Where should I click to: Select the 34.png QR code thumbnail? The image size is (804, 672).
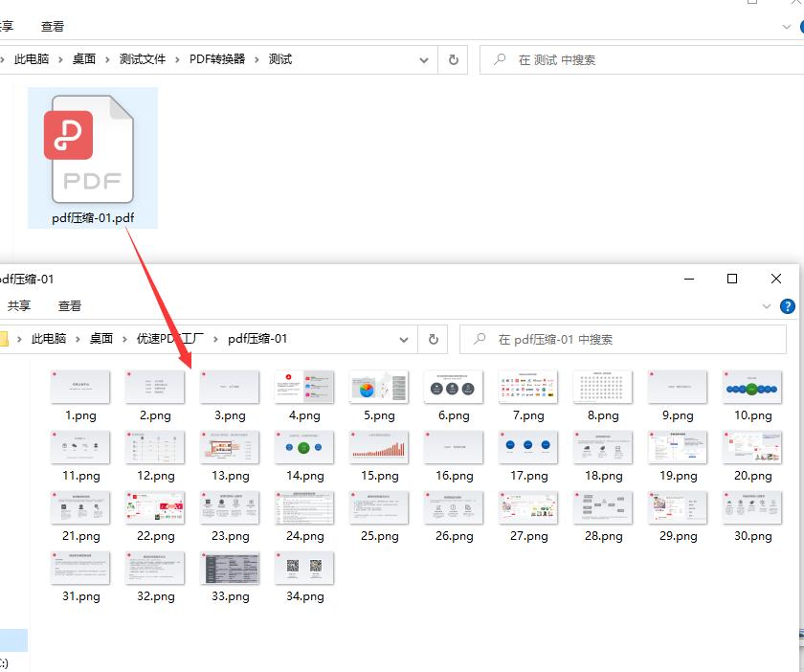point(303,569)
